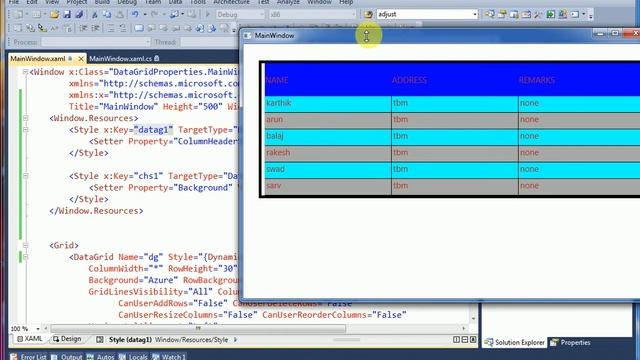640x360 pixels.
Task: Click the Copy icon in toolbar
Action: point(107,14)
